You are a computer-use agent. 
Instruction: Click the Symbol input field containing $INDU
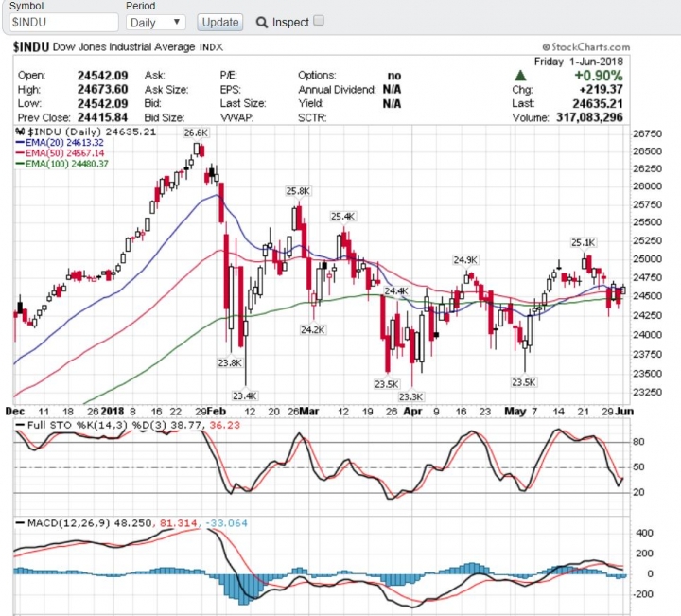(64, 22)
